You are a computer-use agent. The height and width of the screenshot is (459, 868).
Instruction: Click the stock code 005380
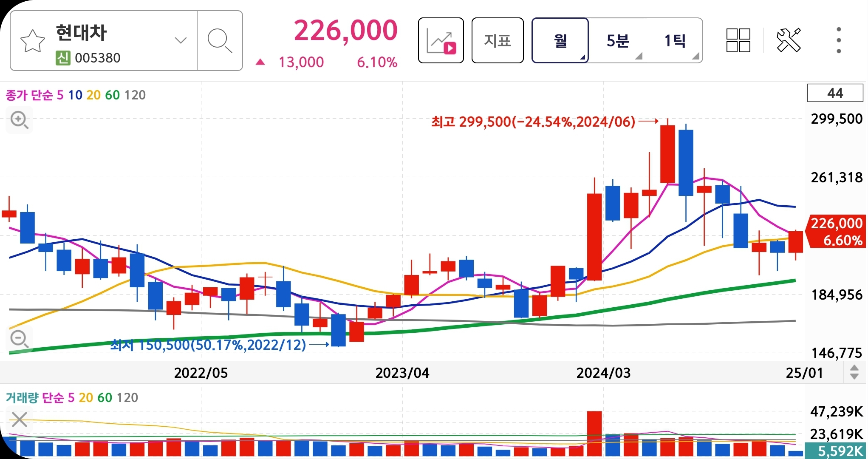[98, 58]
